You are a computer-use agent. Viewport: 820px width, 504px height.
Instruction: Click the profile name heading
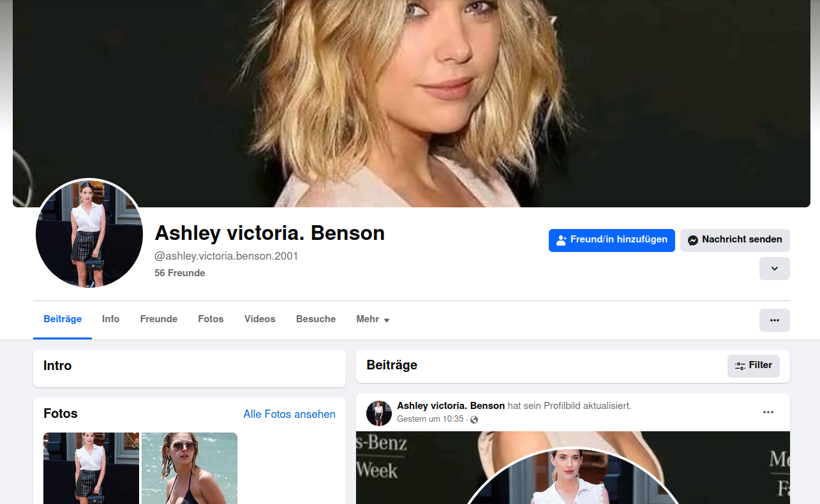tap(270, 233)
